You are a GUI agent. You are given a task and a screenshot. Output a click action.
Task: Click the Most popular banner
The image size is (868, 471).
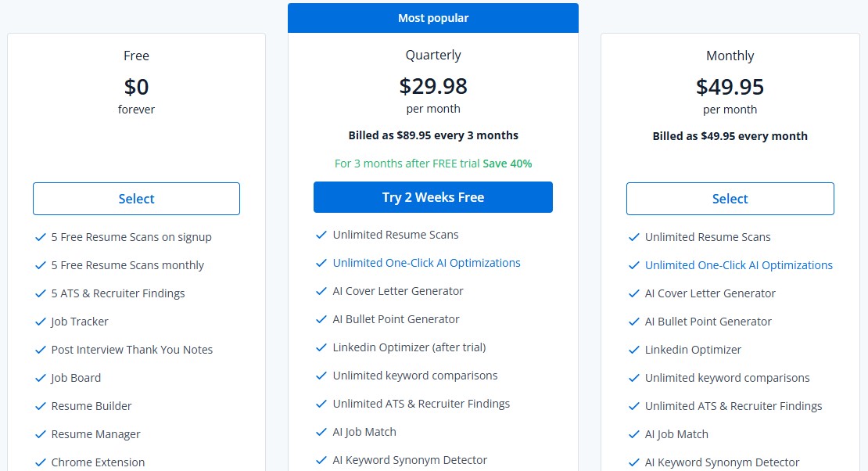[x=432, y=17]
